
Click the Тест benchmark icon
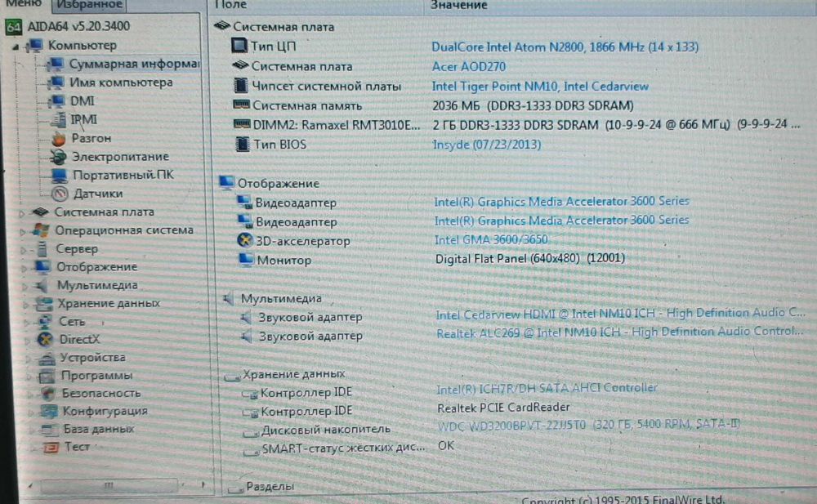pos(51,447)
